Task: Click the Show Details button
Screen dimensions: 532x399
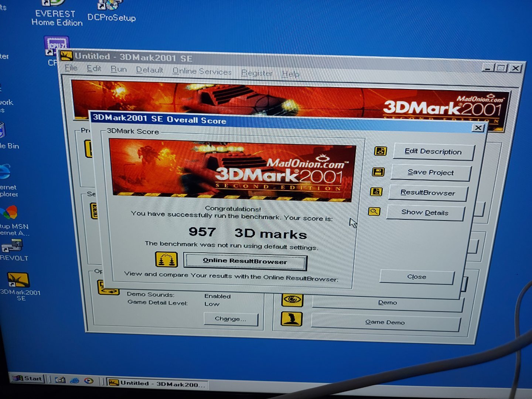Action: [x=425, y=213]
